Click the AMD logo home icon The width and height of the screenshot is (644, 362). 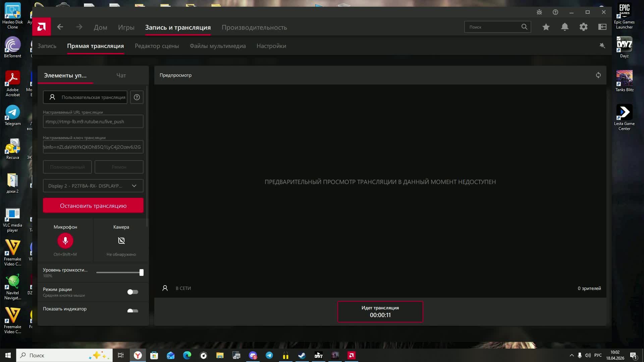pos(42,27)
